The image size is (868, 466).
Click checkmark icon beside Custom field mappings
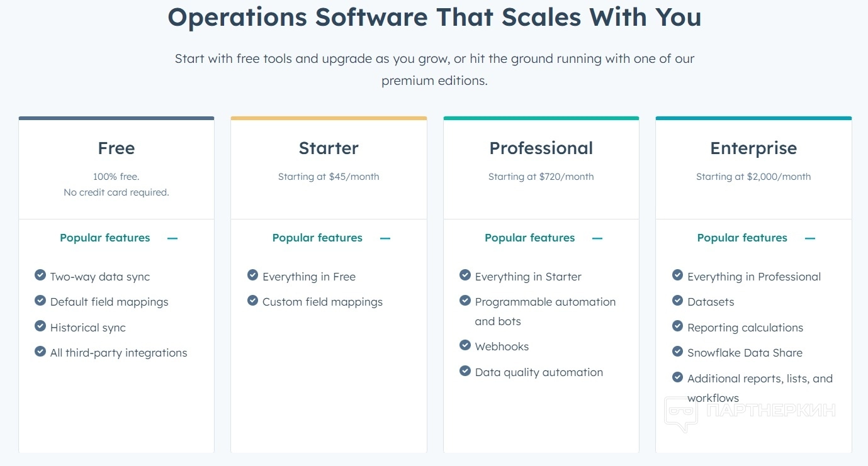pos(252,301)
